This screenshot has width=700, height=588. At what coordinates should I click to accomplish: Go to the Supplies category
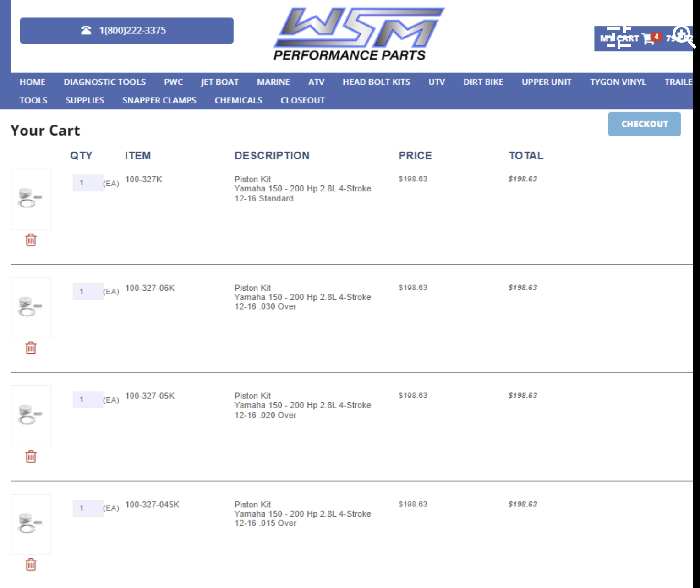85,100
